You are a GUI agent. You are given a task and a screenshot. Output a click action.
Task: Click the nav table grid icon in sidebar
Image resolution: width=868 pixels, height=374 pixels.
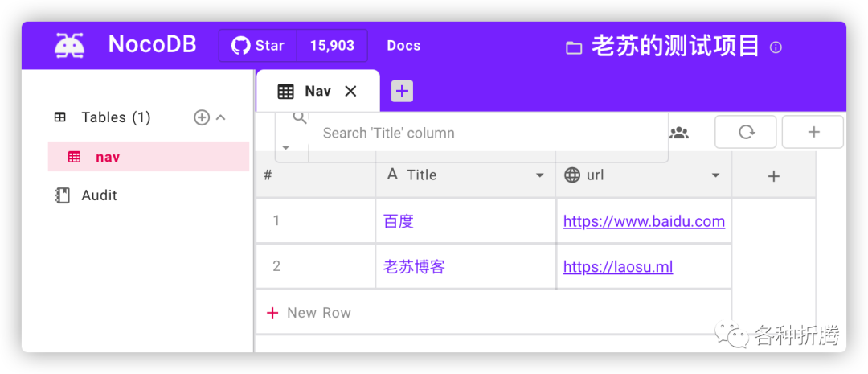click(74, 157)
